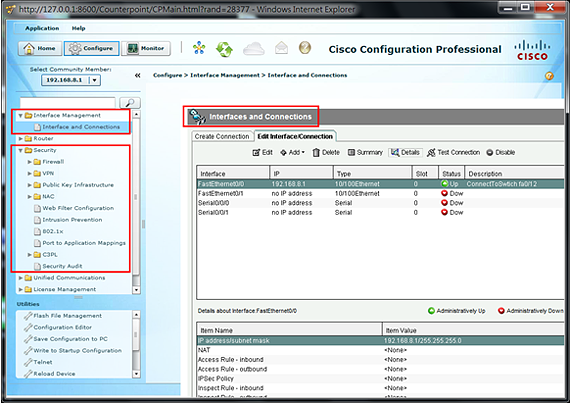Viewport: 570px width, 403px height.
Task: Expand Public Key Infrastructure folder
Action: [29, 185]
